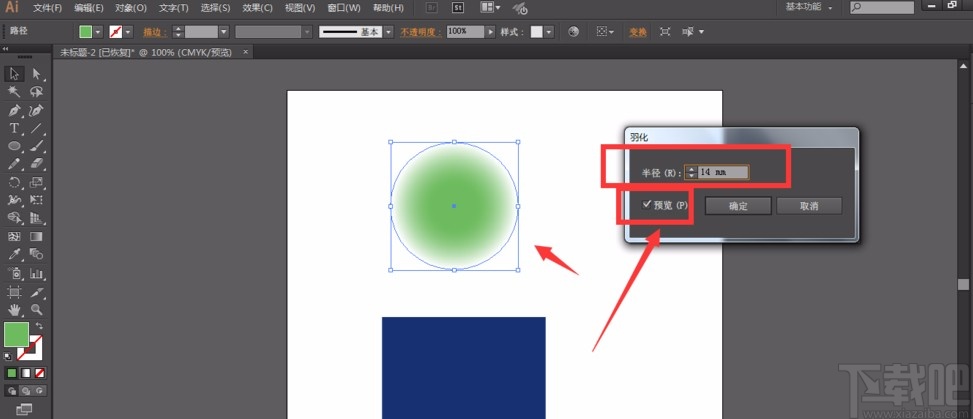Open the opacity slider arrow next to 100%

point(491,32)
